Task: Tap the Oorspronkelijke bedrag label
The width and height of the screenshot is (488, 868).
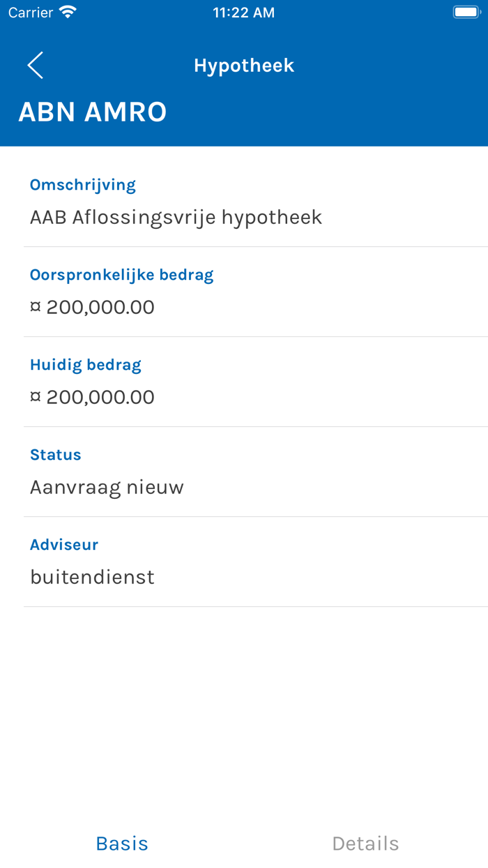Action: click(x=121, y=274)
